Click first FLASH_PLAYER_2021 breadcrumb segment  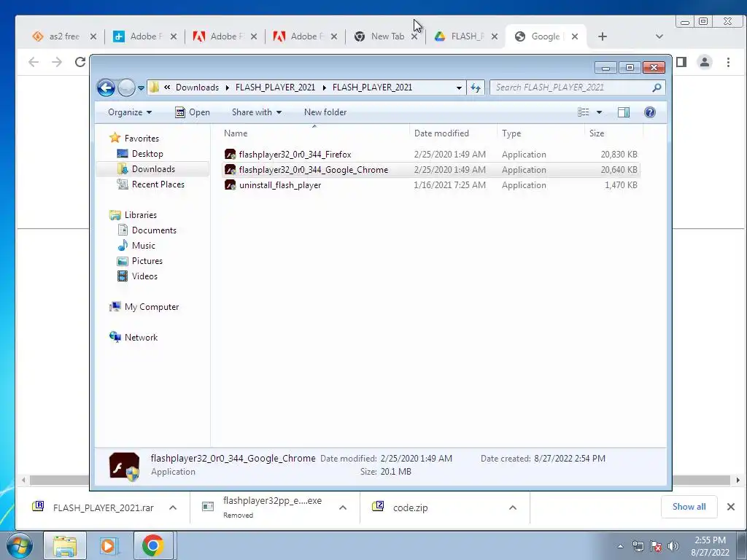click(275, 87)
